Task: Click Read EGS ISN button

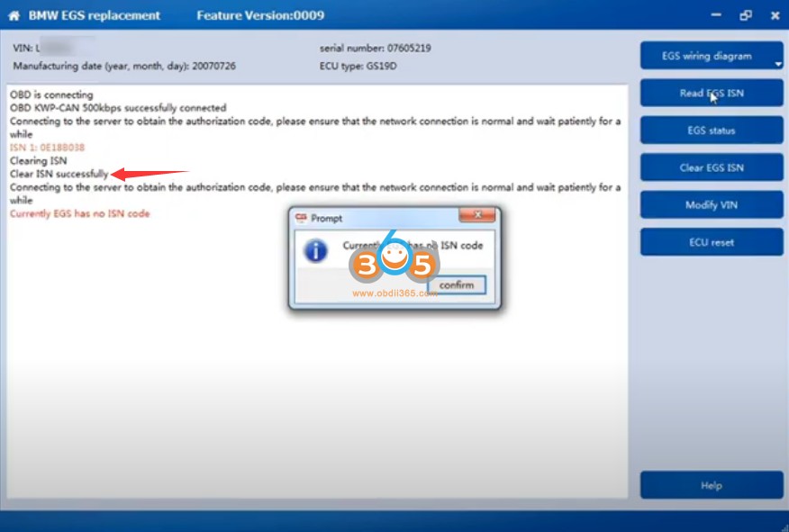Action: (x=712, y=93)
